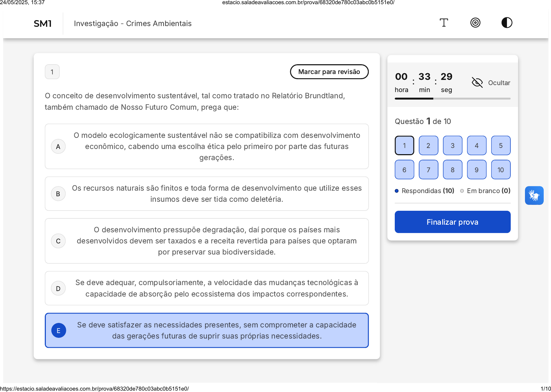Screen dimensions: 551x392
Task: Click selected answer option E circle
Action: click(x=59, y=331)
